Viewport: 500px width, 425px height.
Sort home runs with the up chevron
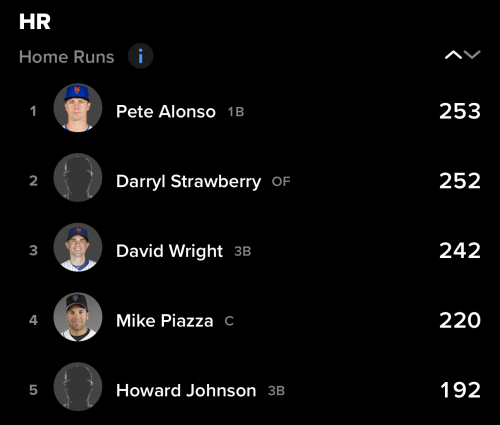(x=453, y=55)
